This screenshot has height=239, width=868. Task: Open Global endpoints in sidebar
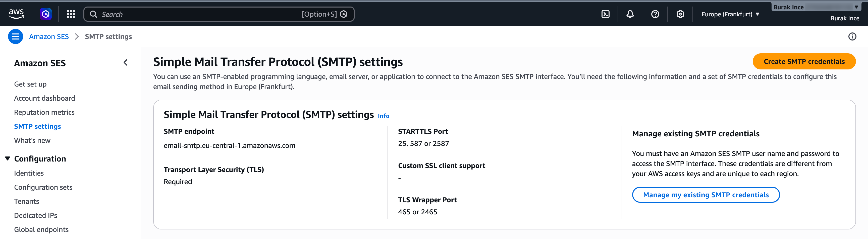41,229
